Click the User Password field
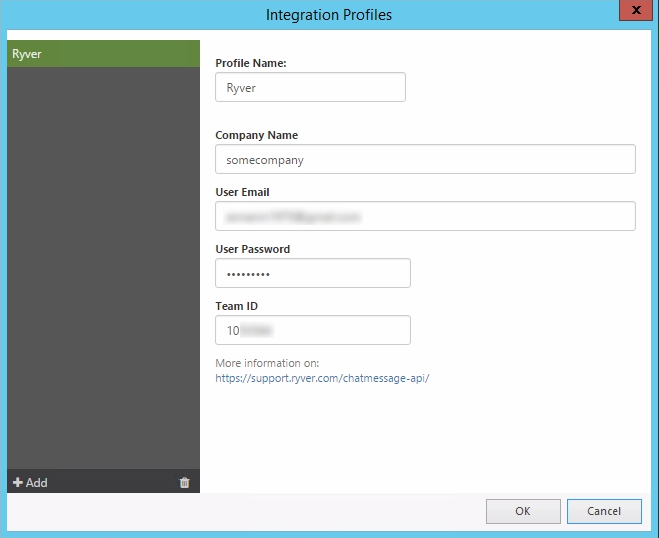 (313, 273)
